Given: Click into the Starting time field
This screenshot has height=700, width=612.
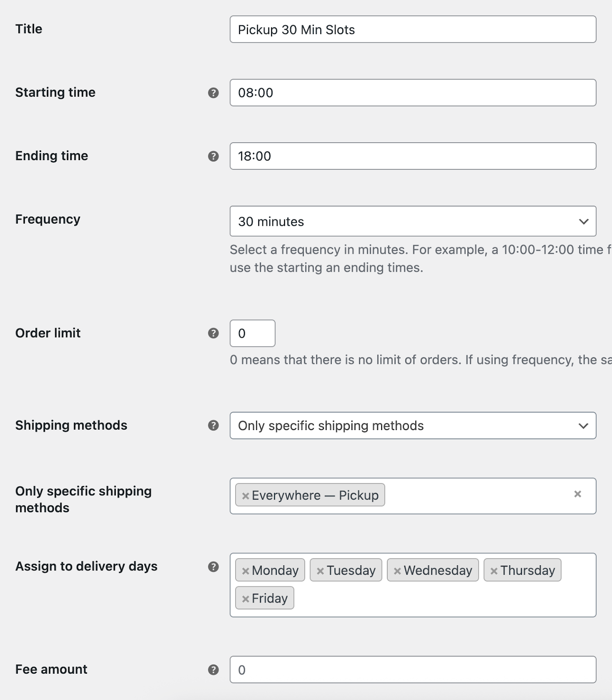Looking at the screenshot, I should coord(413,93).
